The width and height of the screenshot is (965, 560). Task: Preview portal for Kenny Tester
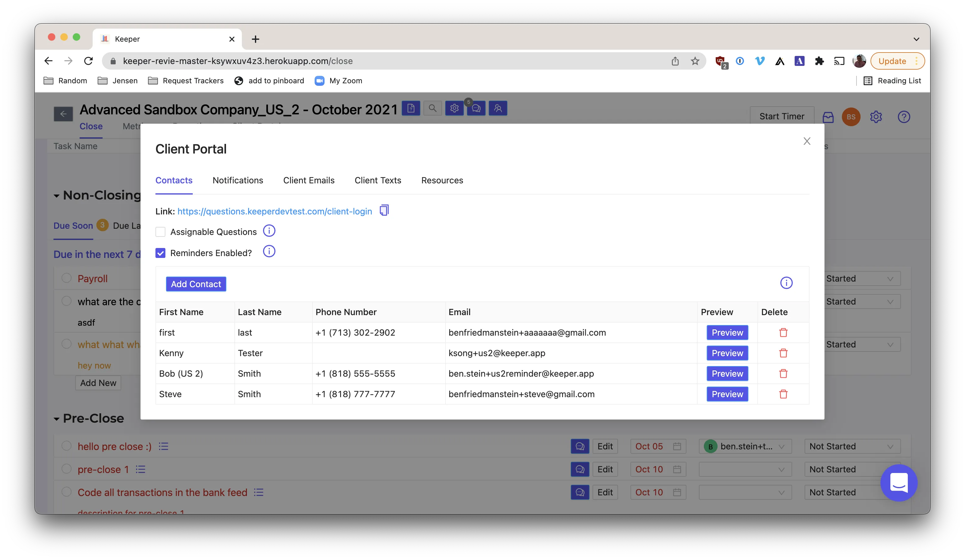click(x=727, y=353)
